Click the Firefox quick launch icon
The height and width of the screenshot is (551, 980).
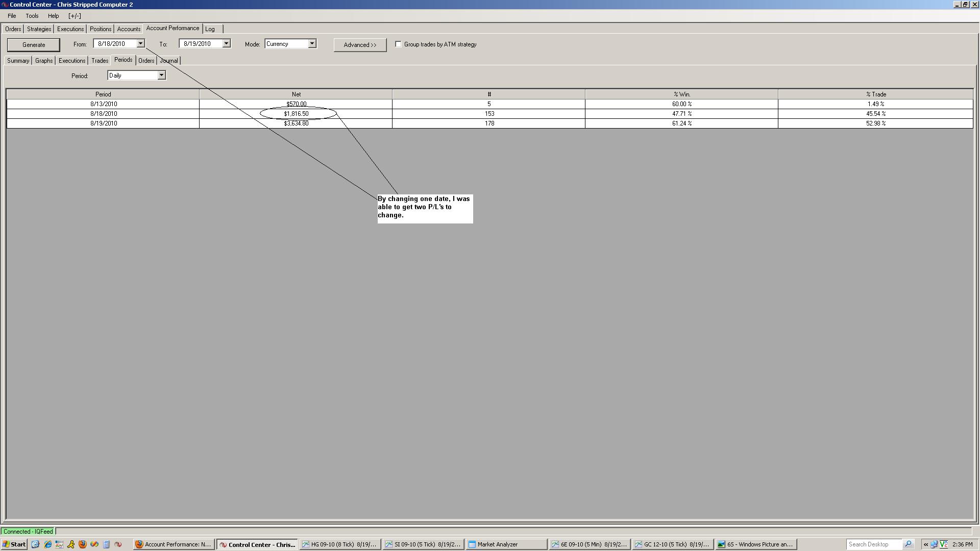pyautogui.click(x=83, y=544)
